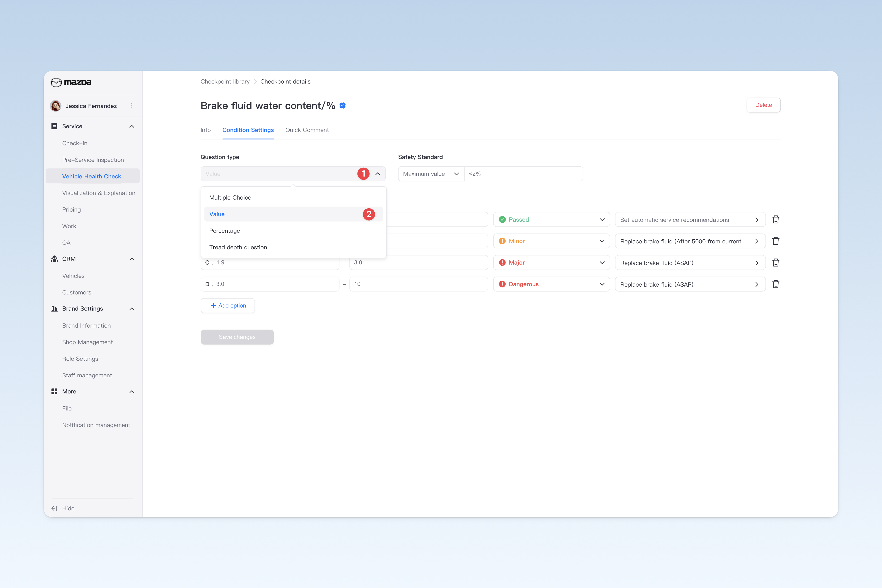Image resolution: width=882 pixels, height=588 pixels.
Task: Click row C lower bound field 1.9
Action: pyautogui.click(x=270, y=263)
